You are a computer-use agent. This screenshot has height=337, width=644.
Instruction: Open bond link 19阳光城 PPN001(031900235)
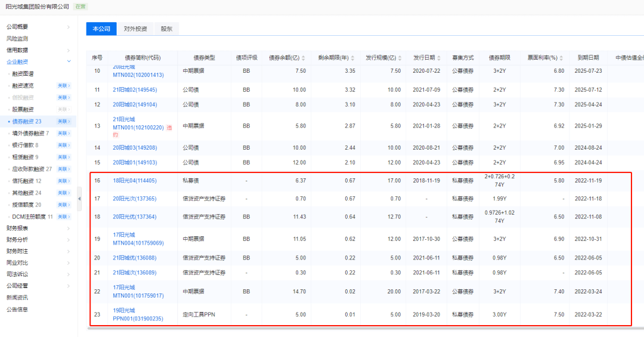pos(138,315)
